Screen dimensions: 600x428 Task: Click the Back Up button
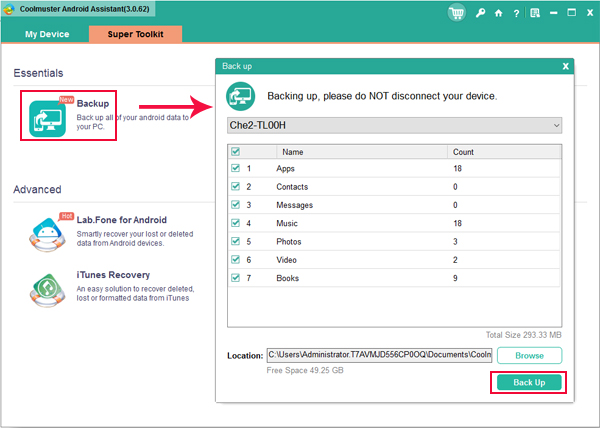pyautogui.click(x=529, y=382)
